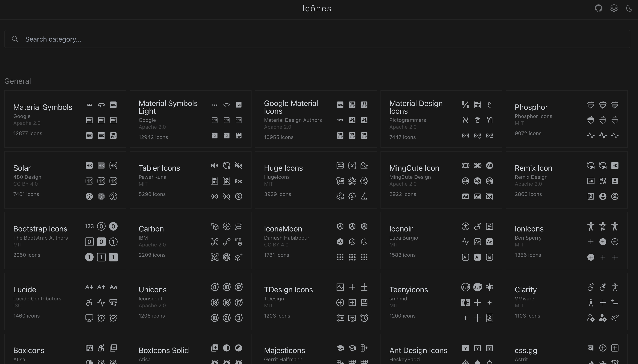Viewport: 638px width, 364px height.
Task: Click the 123 icon in Bootstrap Icons
Action: [x=89, y=226]
